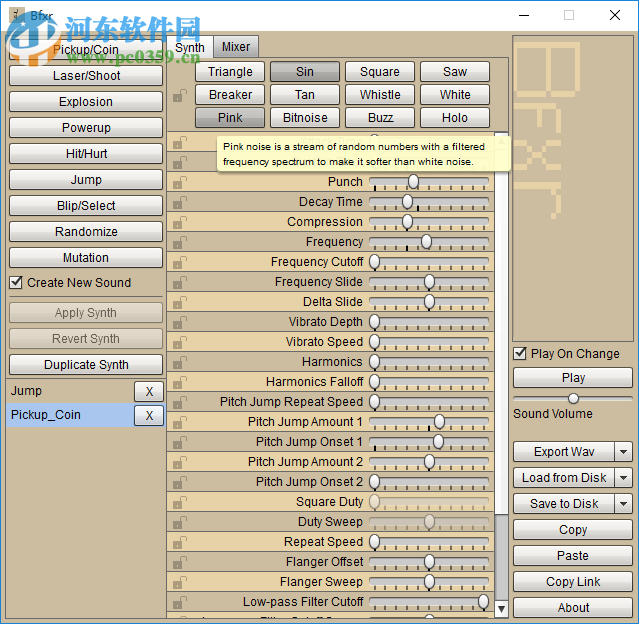
Task: Toggle the lock icon next to Flanger Offset
Action: [180, 562]
